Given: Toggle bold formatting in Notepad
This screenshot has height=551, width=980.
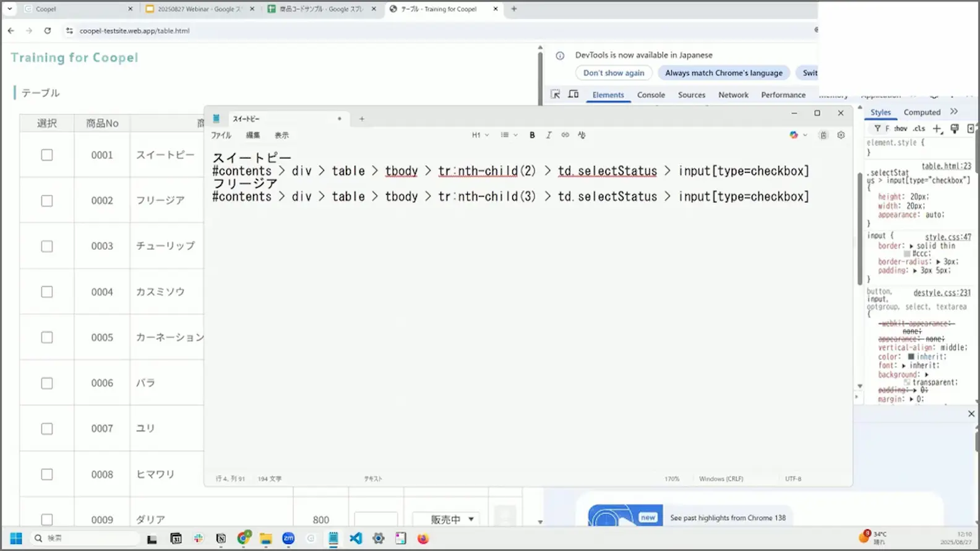Looking at the screenshot, I should pyautogui.click(x=532, y=135).
